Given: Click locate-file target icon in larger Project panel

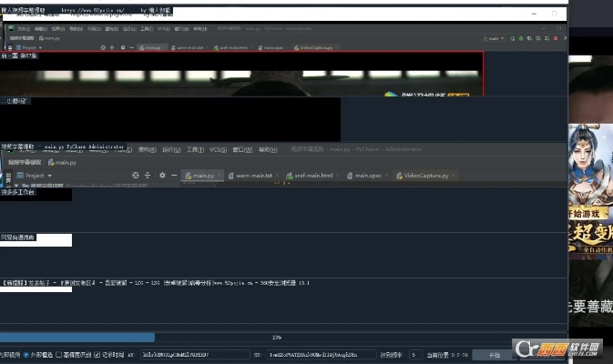Looking at the screenshot, I should [136, 176].
